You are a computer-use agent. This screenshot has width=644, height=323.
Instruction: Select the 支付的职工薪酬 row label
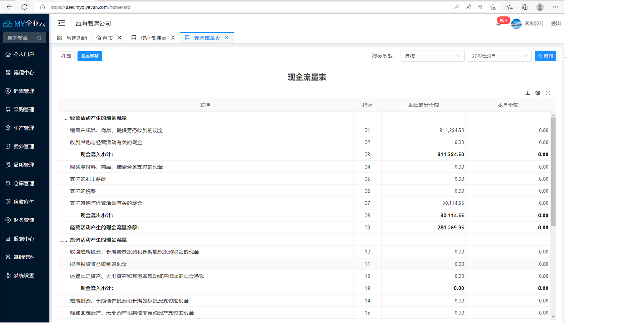point(88,179)
